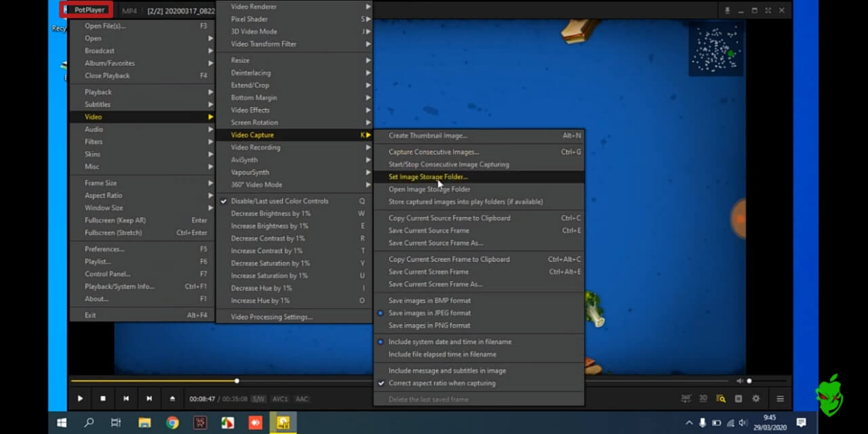868x434 pixels.
Task: Toggle 360° video mode icon
Action: click(x=686, y=399)
